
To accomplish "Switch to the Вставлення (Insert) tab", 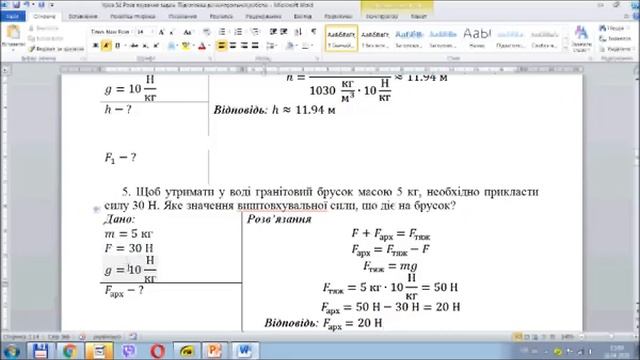I will click(83, 16).
